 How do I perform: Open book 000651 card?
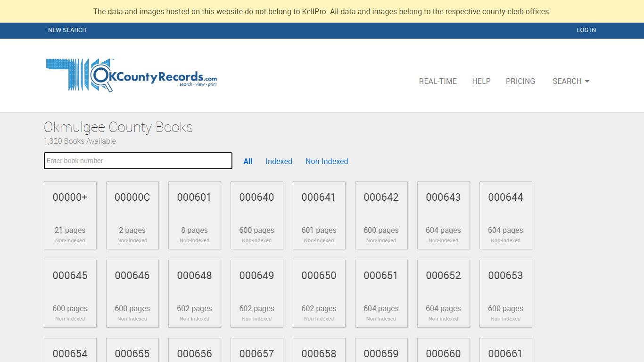point(381,294)
